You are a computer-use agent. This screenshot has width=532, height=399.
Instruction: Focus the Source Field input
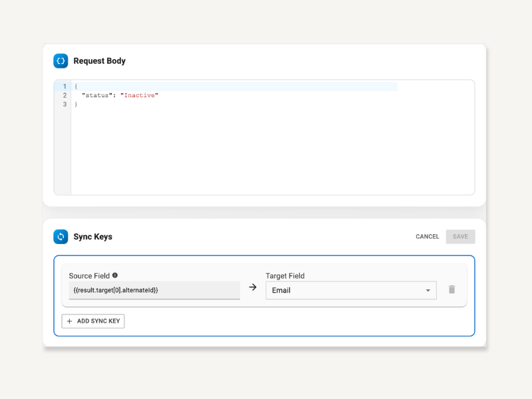pyautogui.click(x=154, y=291)
